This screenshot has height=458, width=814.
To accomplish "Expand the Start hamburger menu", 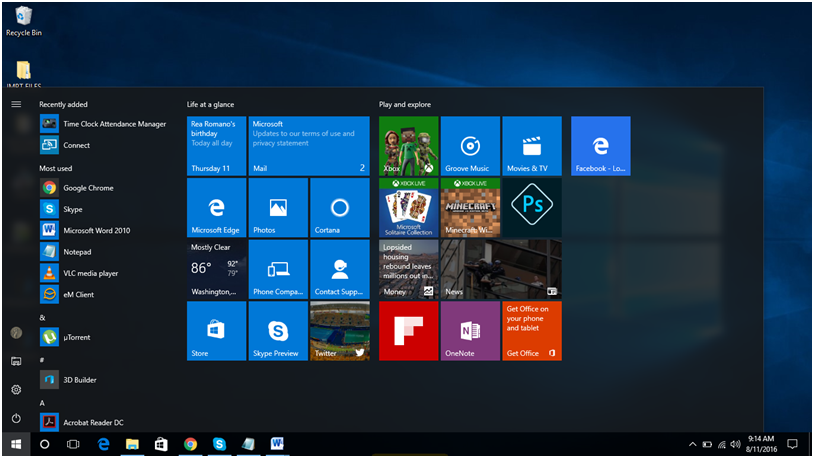I will (x=16, y=104).
